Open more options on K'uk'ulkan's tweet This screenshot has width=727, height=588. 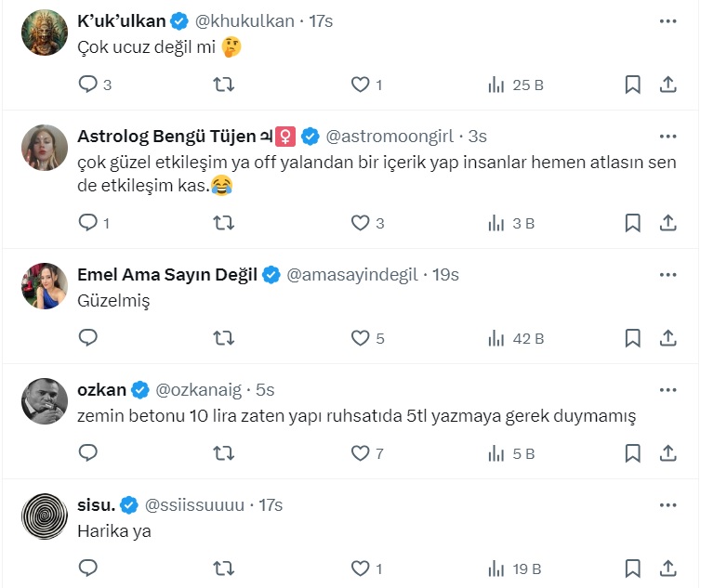click(x=668, y=20)
